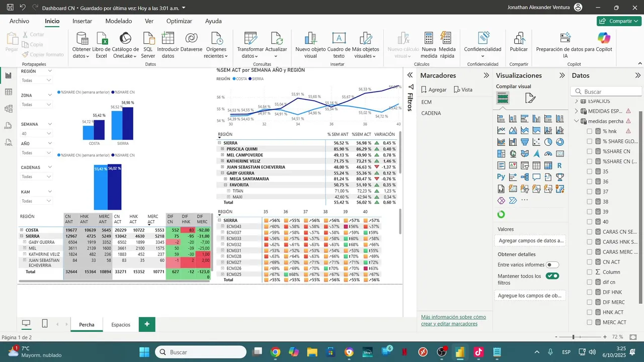Select the HNK ACT checkbox in Datos
This screenshot has height=362, width=644.
(590, 312)
